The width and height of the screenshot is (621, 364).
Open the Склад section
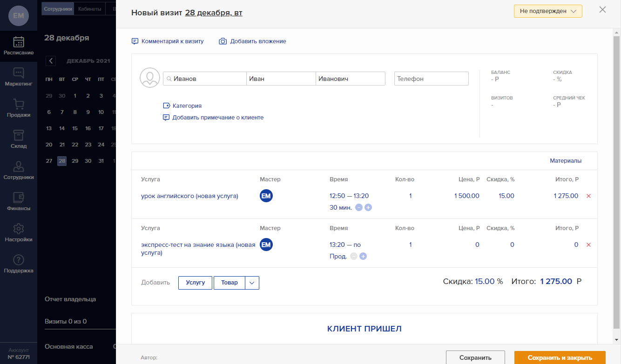tap(19, 139)
